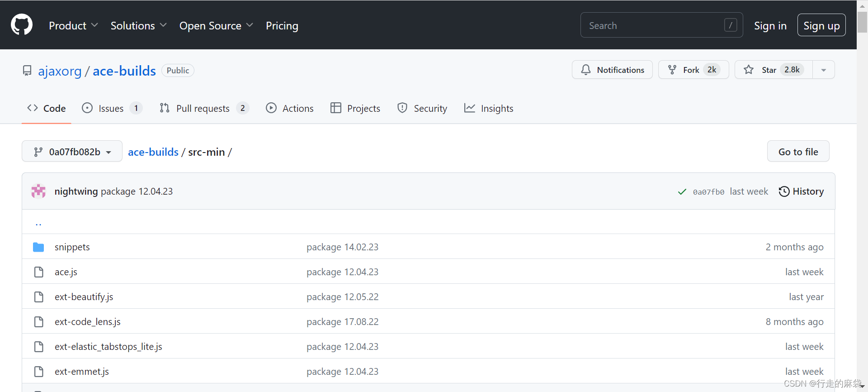Expand the Solutions menu
Viewport: 868px width, 392px height.
click(139, 25)
